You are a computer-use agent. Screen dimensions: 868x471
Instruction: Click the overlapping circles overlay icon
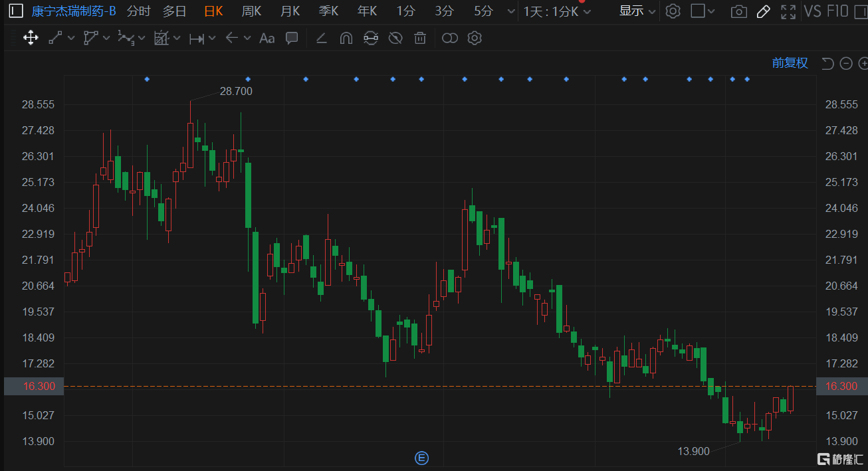tap(450, 39)
